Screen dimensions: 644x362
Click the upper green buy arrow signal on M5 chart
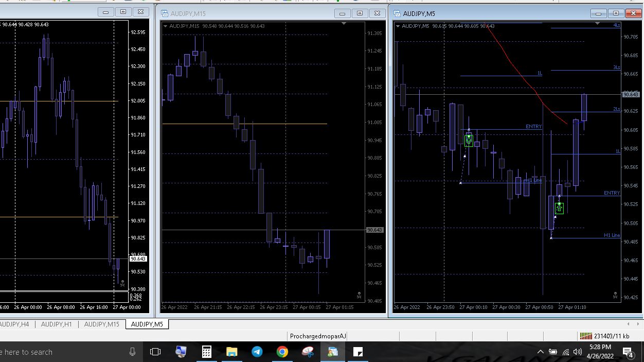pyautogui.click(x=469, y=140)
